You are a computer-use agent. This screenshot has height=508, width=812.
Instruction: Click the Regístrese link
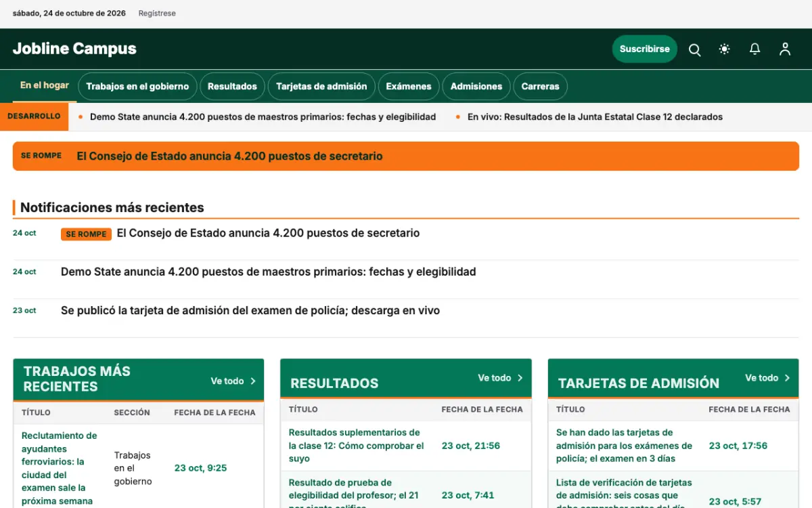point(157,14)
